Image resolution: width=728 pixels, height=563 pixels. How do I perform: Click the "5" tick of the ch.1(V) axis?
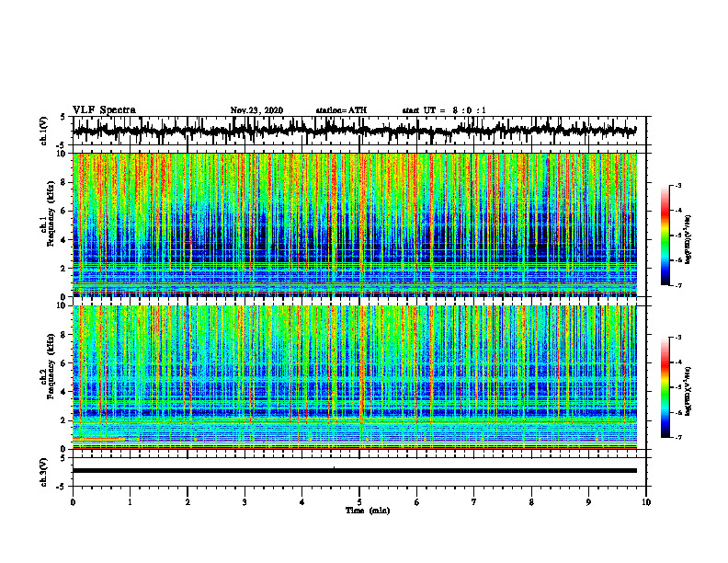63,117
